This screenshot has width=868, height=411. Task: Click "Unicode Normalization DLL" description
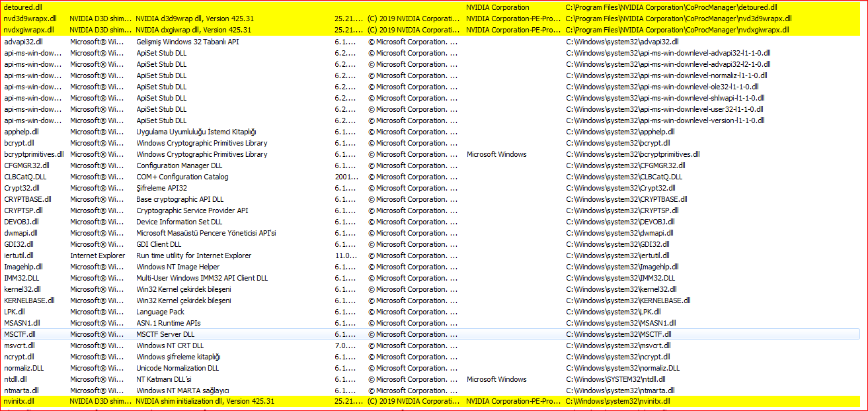[178, 368]
